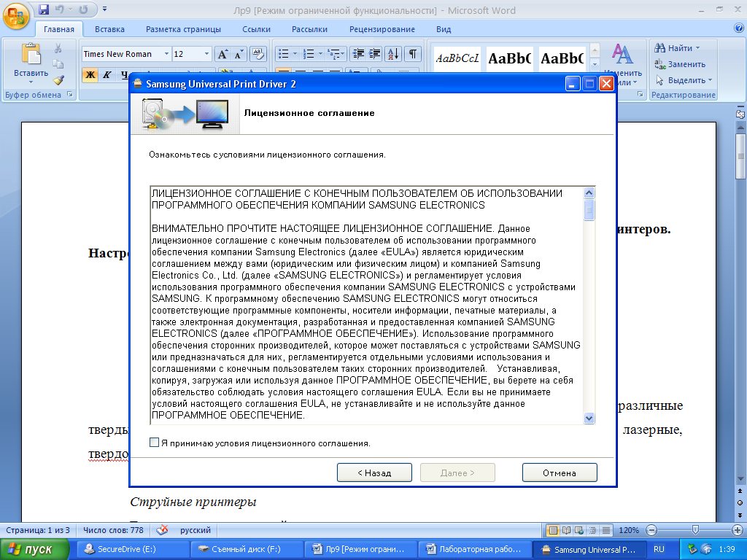This screenshot has width=747, height=560.
Task: Click the Отмена button in installer
Action: 560,472
